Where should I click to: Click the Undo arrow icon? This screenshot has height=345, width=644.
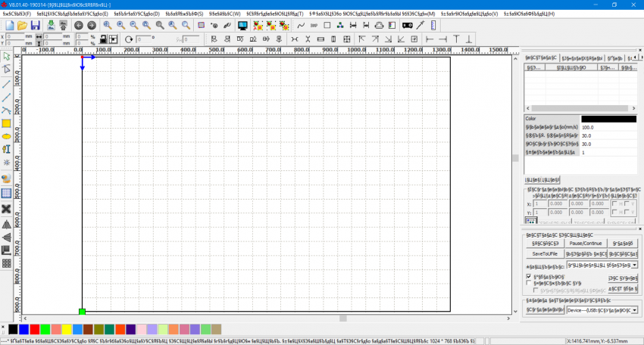[x=78, y=25]
